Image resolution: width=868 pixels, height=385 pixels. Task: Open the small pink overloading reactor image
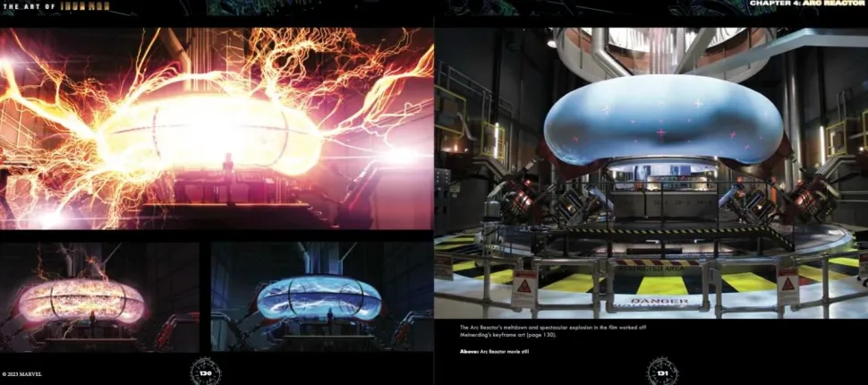[x=99, y=297]
